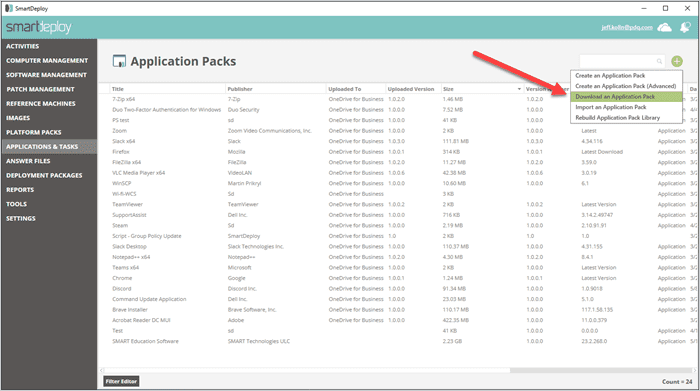Click the SmartDeploy title bar app icon
The width and height of the screenshot is (700, 391).
(8, 8)
